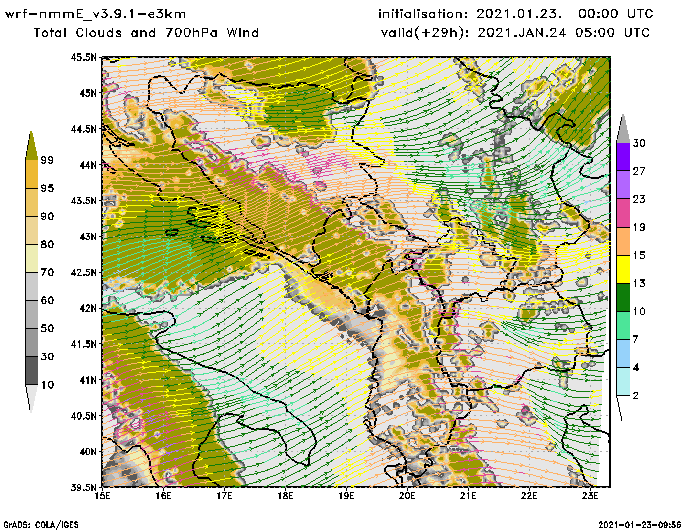Click the 45.5N label at the top of the latitude axis
Screen dimensions: 700x530
[x=84, y=57]
